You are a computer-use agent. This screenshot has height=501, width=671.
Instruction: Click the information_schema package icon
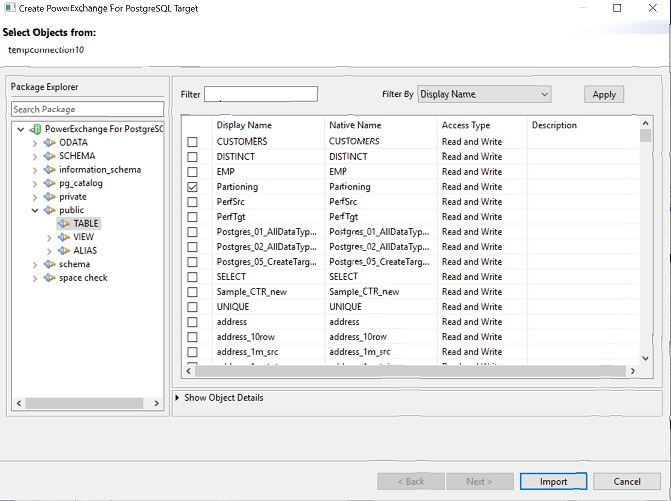[x=50, y=170]
